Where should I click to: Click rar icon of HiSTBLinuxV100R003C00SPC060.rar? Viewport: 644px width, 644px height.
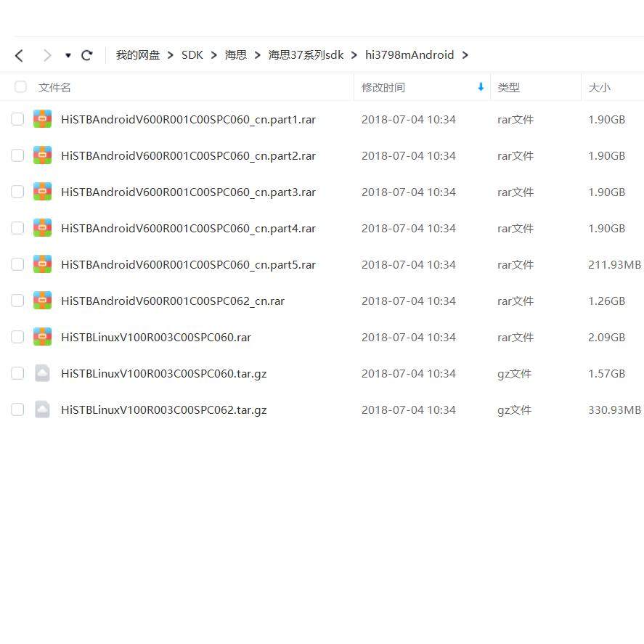pos(42,336)
